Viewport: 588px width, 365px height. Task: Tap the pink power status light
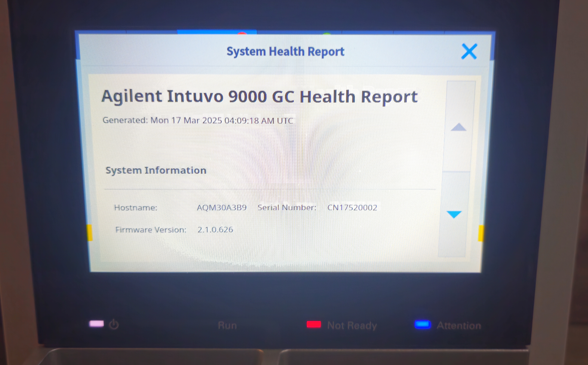tap(96, 324)
